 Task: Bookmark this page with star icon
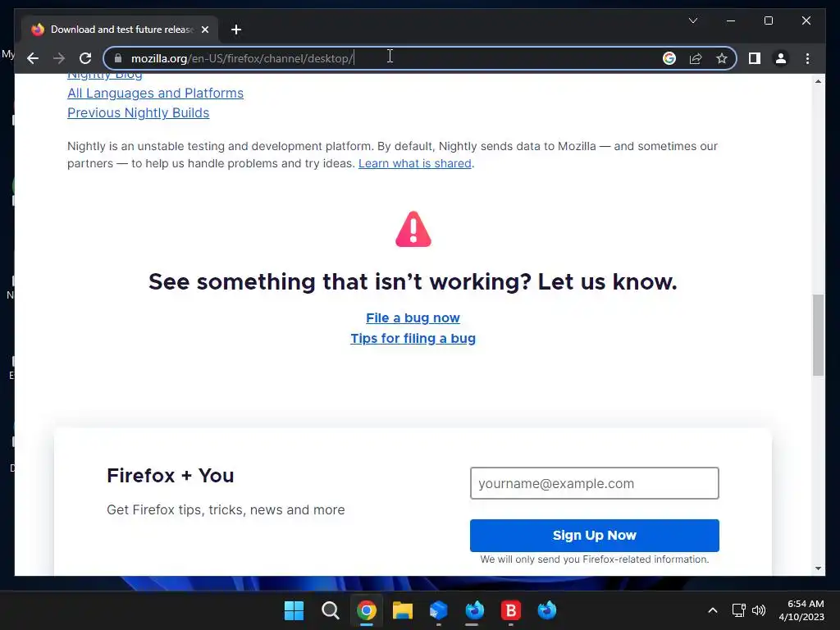pyautogui.click(x=722, y=58)
